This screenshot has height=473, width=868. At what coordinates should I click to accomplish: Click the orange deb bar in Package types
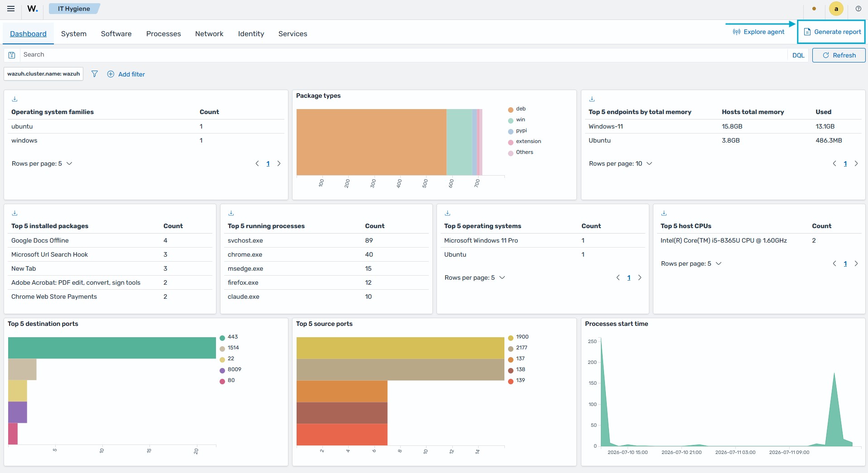coord(371,142)
